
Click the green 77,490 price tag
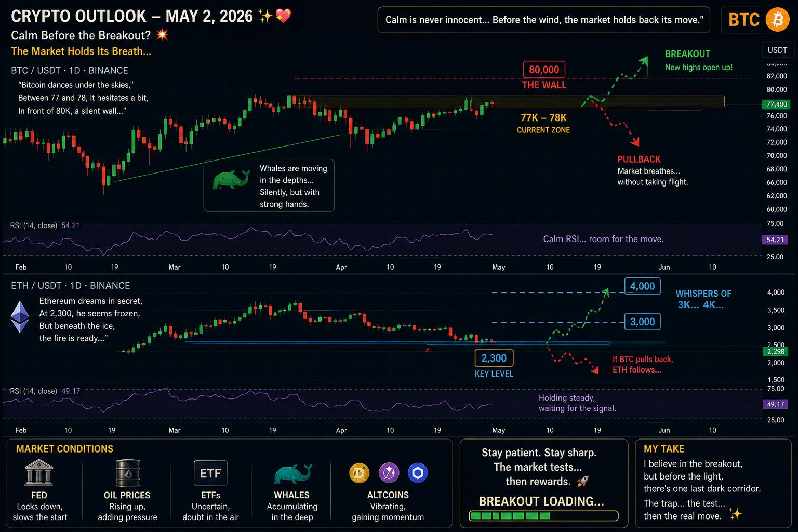pos(777,104)
